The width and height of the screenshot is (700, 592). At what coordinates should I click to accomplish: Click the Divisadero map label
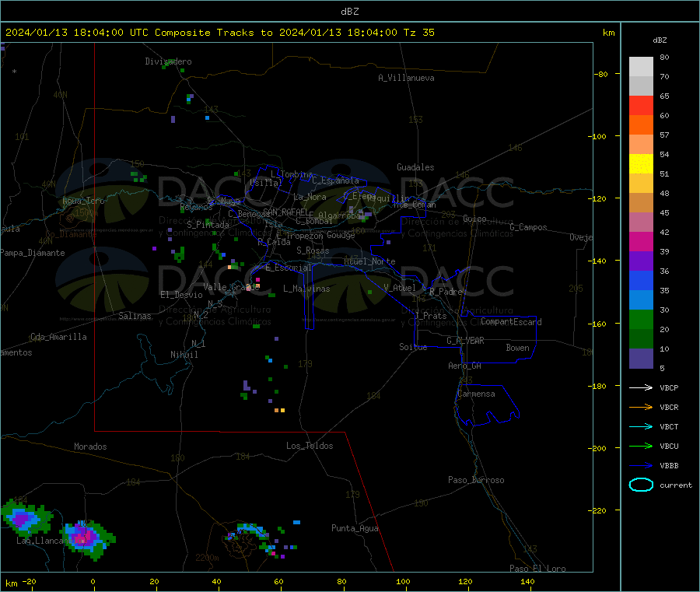168,61
